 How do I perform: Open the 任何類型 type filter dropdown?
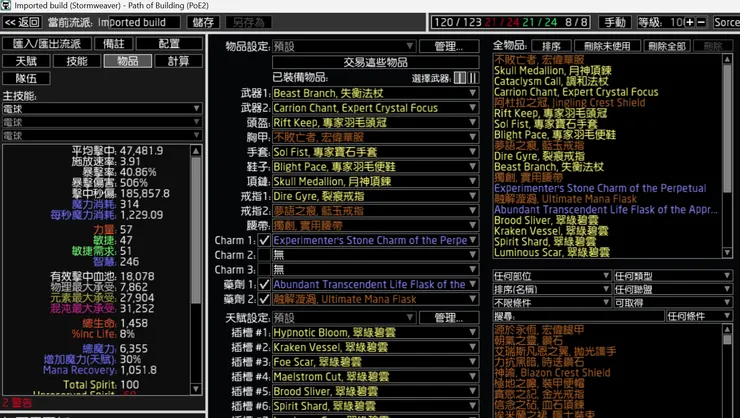pos(673,276)
